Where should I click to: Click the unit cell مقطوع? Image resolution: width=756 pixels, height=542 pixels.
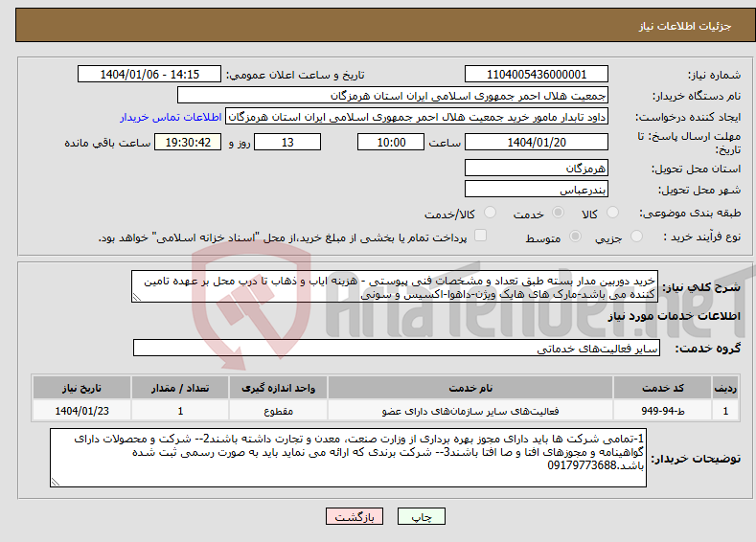tap(278, 411)
